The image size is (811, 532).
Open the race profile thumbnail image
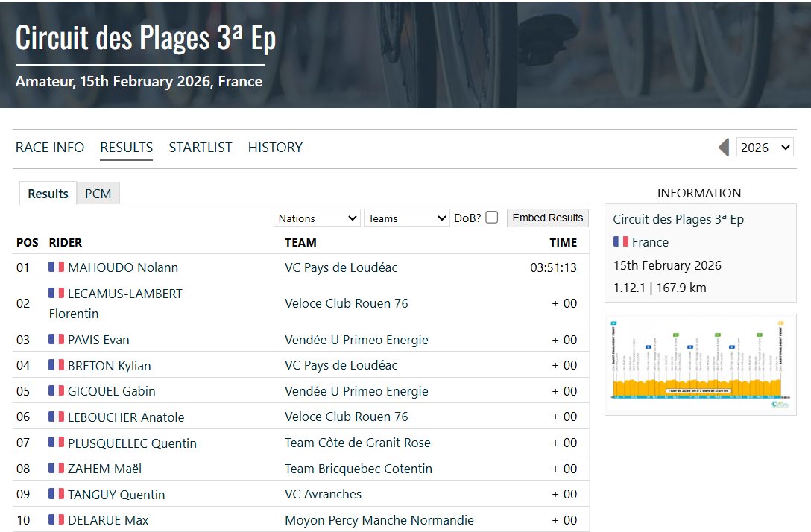(x=701, y=364)
